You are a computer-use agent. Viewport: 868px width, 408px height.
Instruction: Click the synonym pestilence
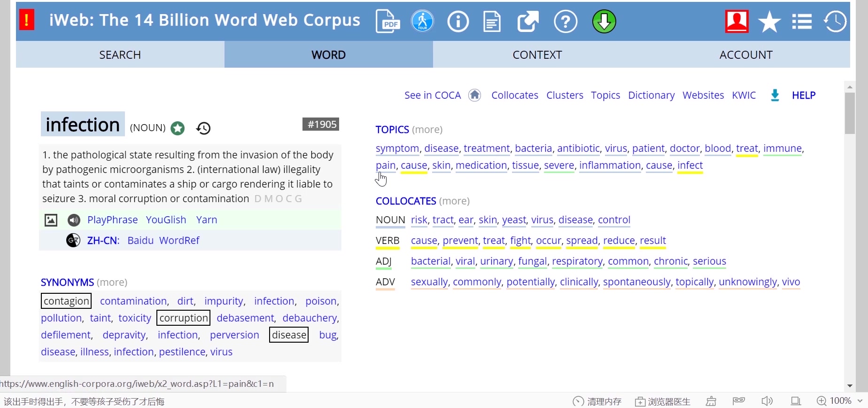(182, 352)
